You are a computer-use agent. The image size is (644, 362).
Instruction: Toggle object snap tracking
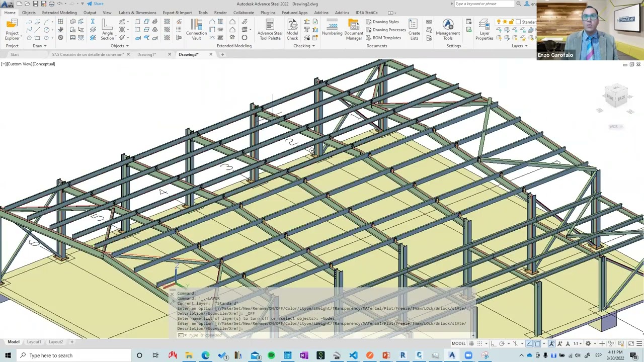pyautogui.click(x=529, y=343)
